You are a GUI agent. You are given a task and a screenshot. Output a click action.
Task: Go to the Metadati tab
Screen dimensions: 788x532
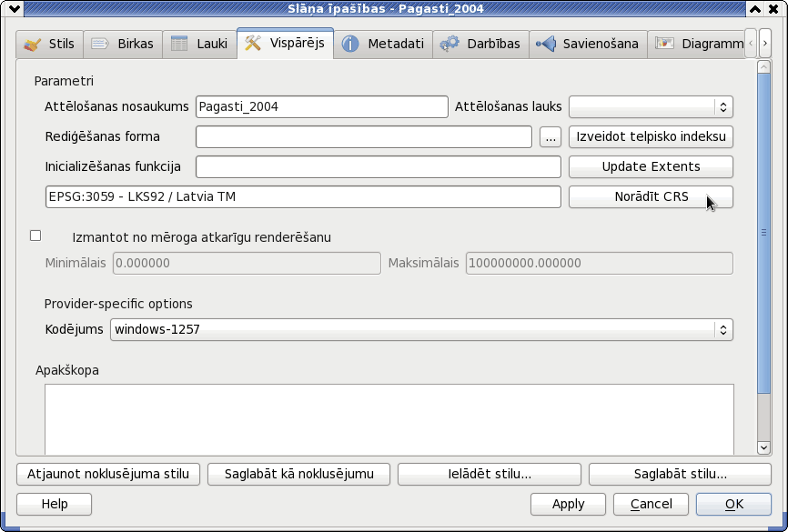[x=383, y=45]
